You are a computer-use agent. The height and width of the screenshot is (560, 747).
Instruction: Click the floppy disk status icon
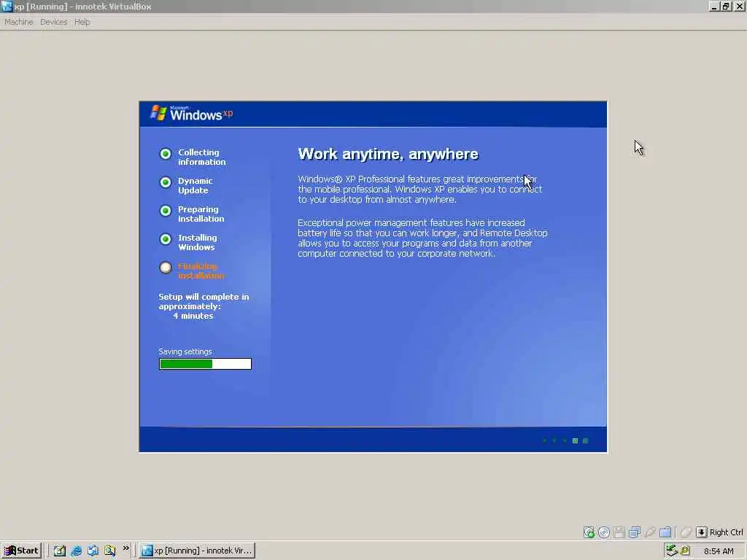coord(619,532)
